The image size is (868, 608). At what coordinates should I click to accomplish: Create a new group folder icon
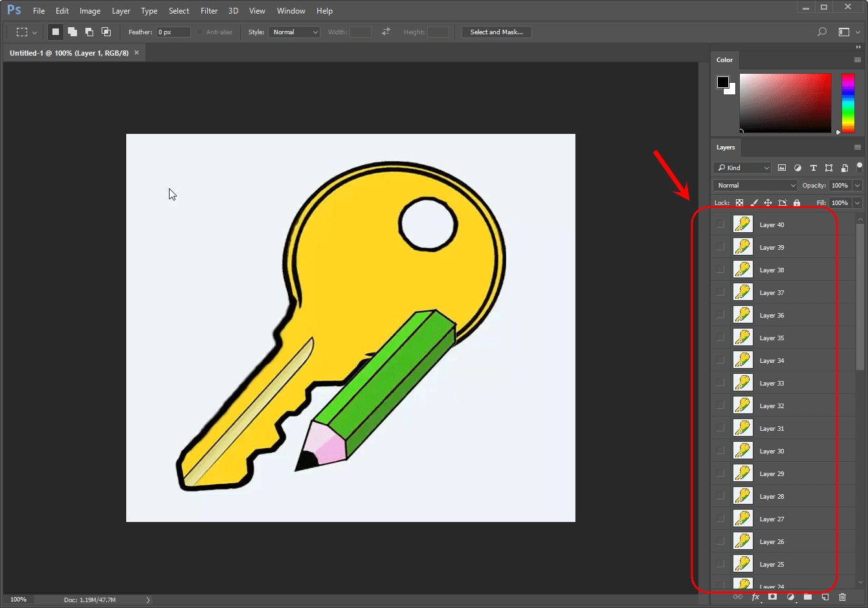coord(808,597)
